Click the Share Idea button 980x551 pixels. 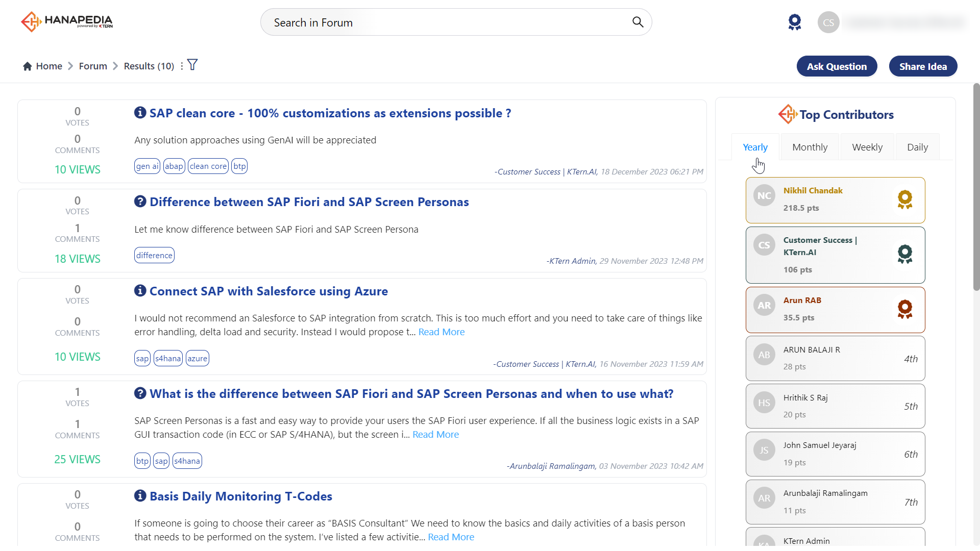tap(923, 66)
